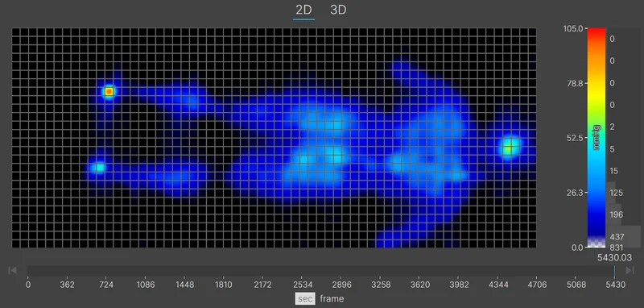This screenshot has width=644, height=308.
Task: Click the 78.8 scale label
Action: (575, 84)
